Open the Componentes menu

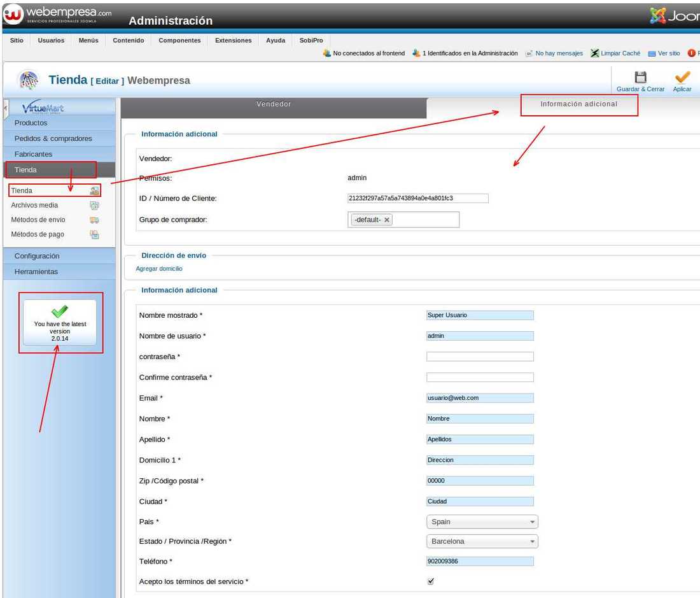(x=179, y=40)
